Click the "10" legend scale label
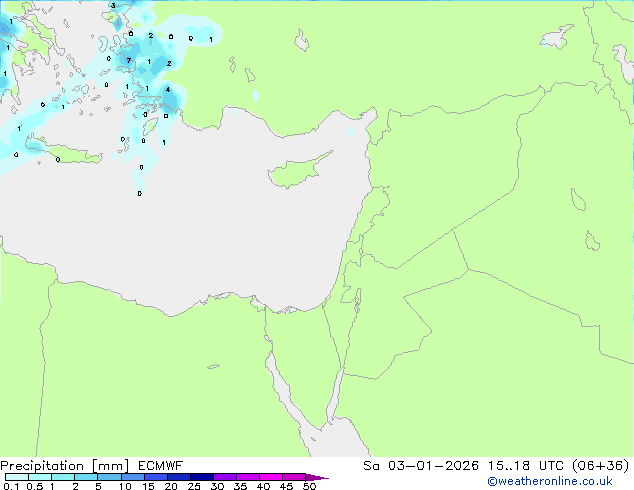Viewport: 634px width, 490px height. pyautogui.click(x=125, y=486)
